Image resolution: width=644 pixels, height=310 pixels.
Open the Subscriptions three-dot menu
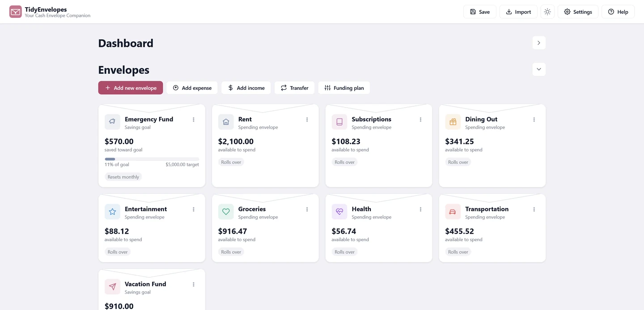tap(421, 120)
